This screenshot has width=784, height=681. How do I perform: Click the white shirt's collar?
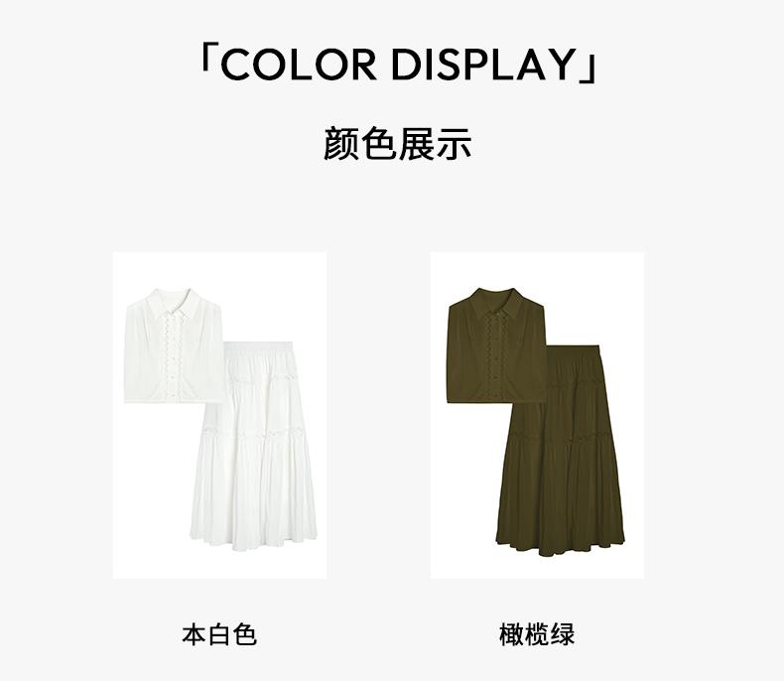(x=174, y=303)
